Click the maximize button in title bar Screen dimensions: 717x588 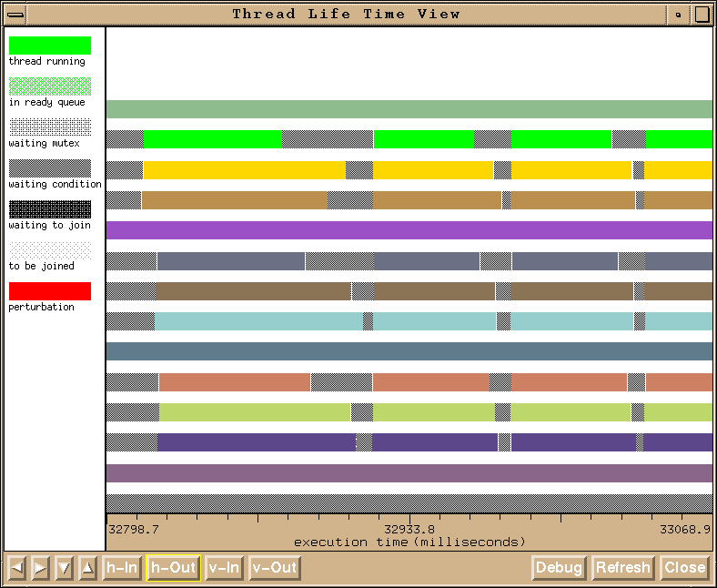[702, 14]
